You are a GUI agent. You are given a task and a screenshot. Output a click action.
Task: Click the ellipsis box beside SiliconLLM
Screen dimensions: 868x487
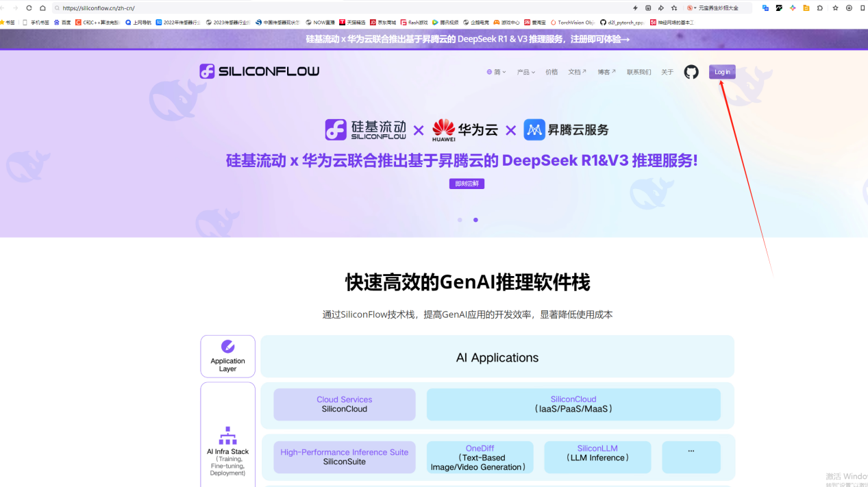(691, 457)
